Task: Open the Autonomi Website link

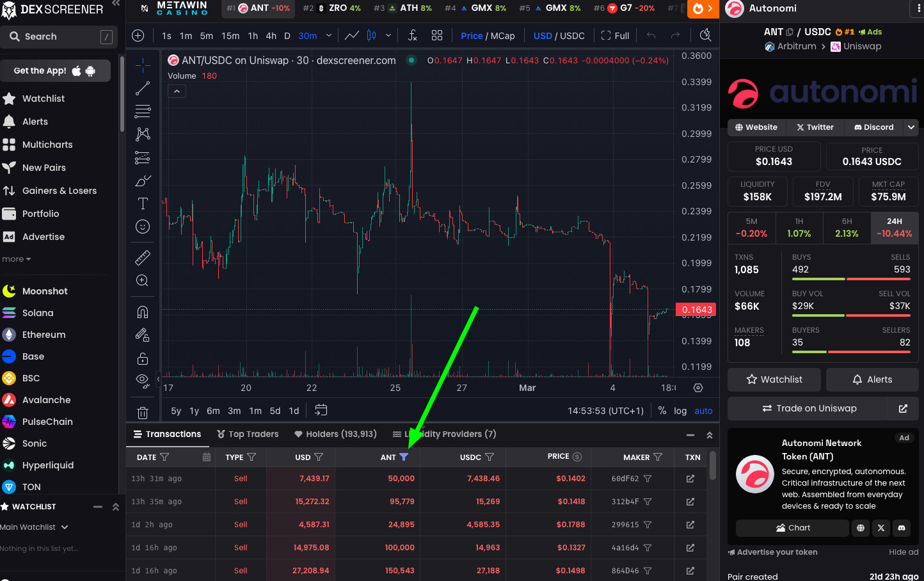Action: point(756,127)
